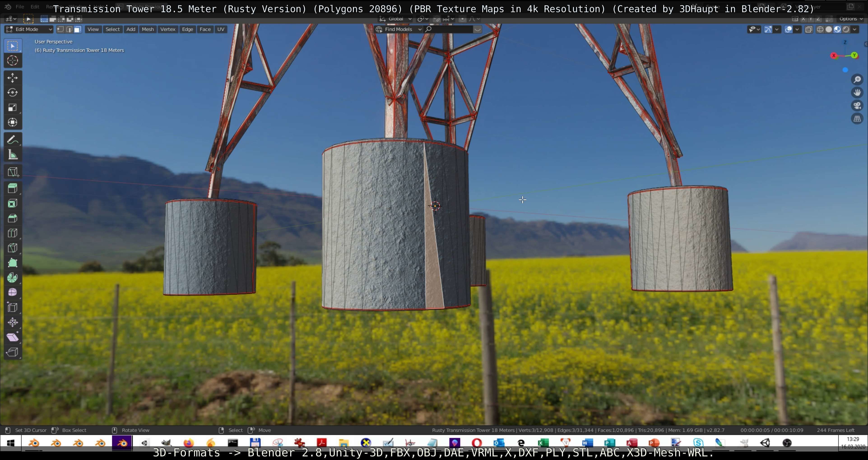Open the Windows Start menu
The width and height of the screenshot is (868, 460).
[x=10, y=443]
